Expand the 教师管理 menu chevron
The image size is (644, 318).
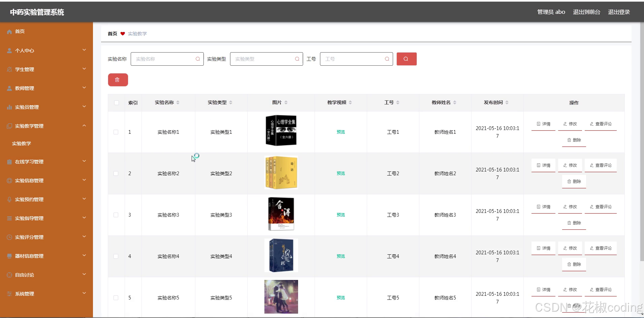[x=84, y=88]
